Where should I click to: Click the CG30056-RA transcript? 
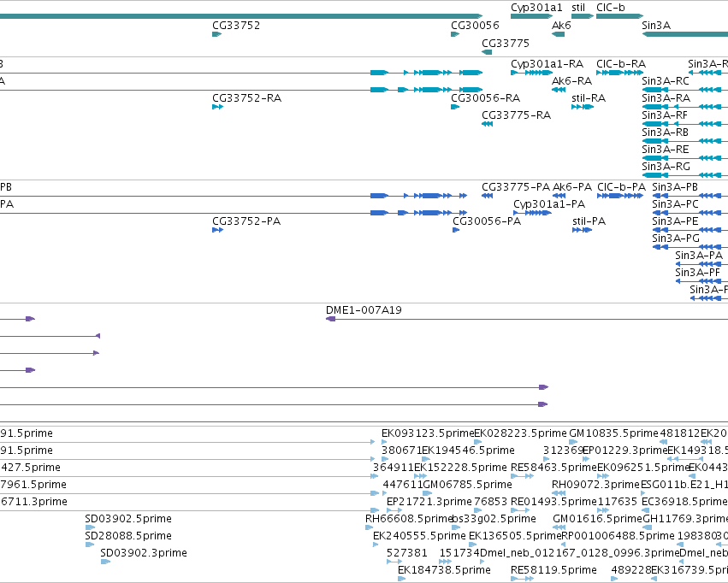(x=455, y=107)
